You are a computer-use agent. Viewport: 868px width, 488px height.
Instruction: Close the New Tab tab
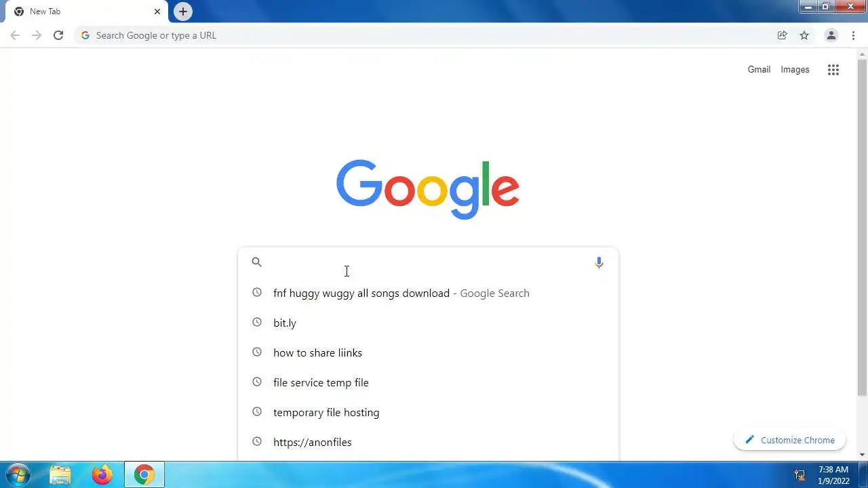click(157, 12)
